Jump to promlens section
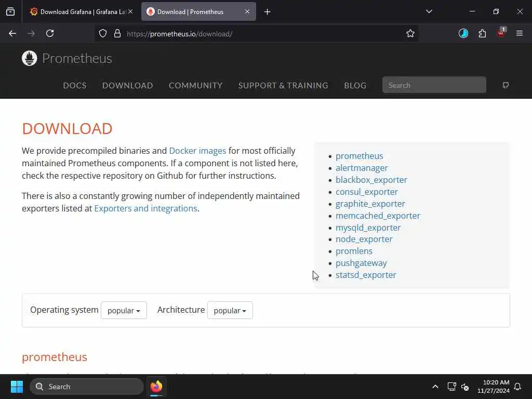Screen dimensions: 532x399 (x=354, y=251)
